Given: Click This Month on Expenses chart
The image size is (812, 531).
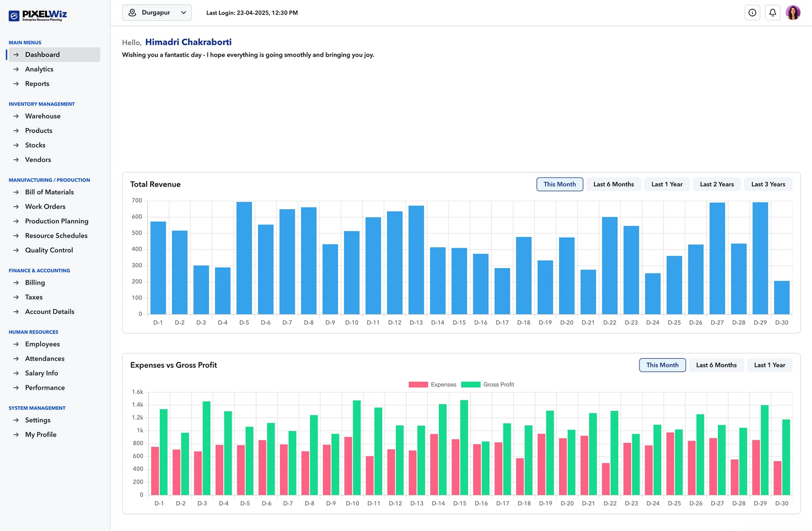Looking at the screenshot, I should point(662,365).
